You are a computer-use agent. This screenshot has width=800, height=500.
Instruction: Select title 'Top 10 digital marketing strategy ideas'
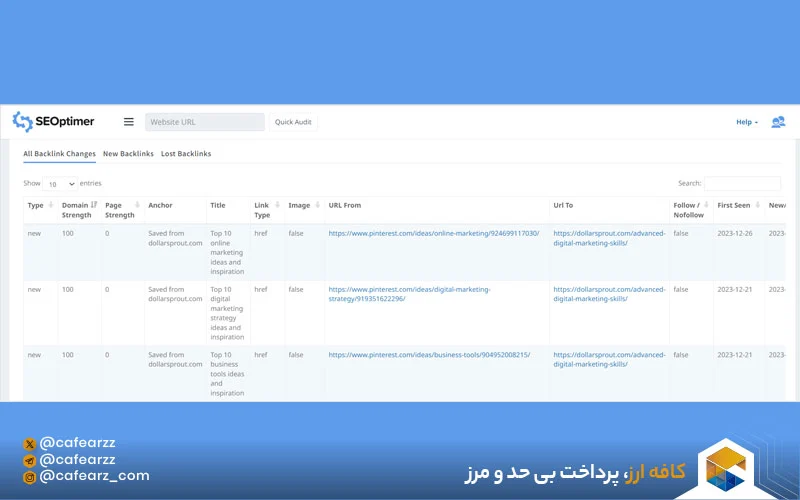tap(228, 313)
